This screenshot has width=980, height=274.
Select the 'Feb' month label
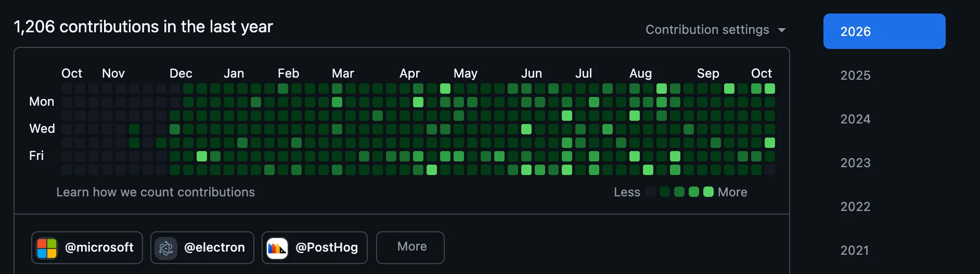pos(289,73)
